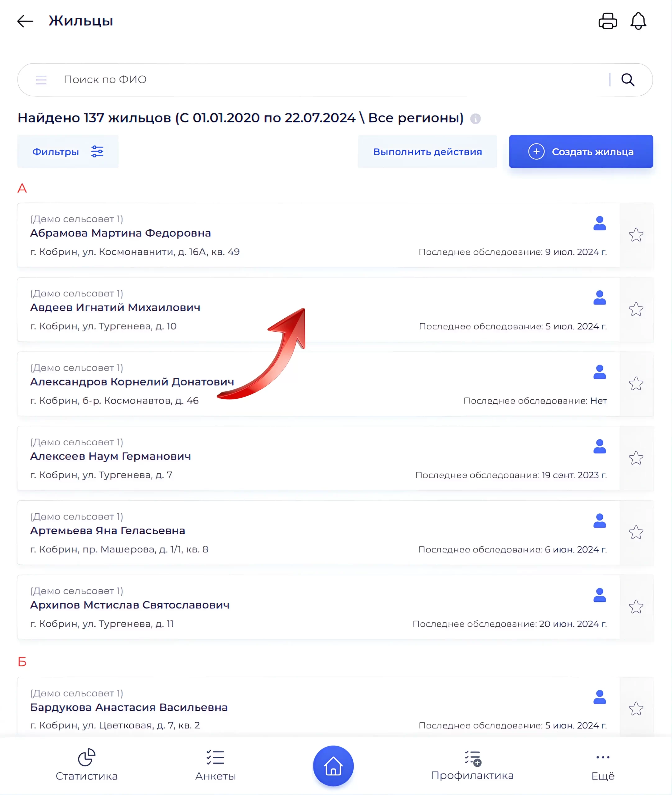This screenshot has width=672, height=795.
Task: Open resident Абрамова Мартина Федоровна
Action: (120, 233)
